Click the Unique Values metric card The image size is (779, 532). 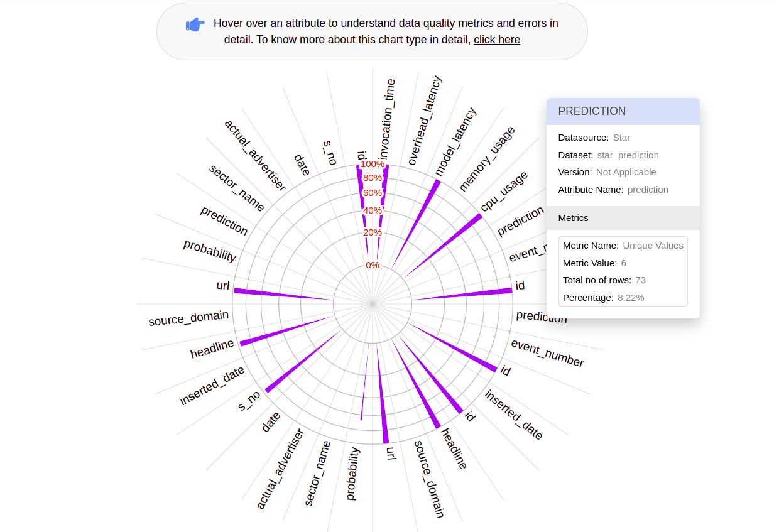[x=623, y=271]
